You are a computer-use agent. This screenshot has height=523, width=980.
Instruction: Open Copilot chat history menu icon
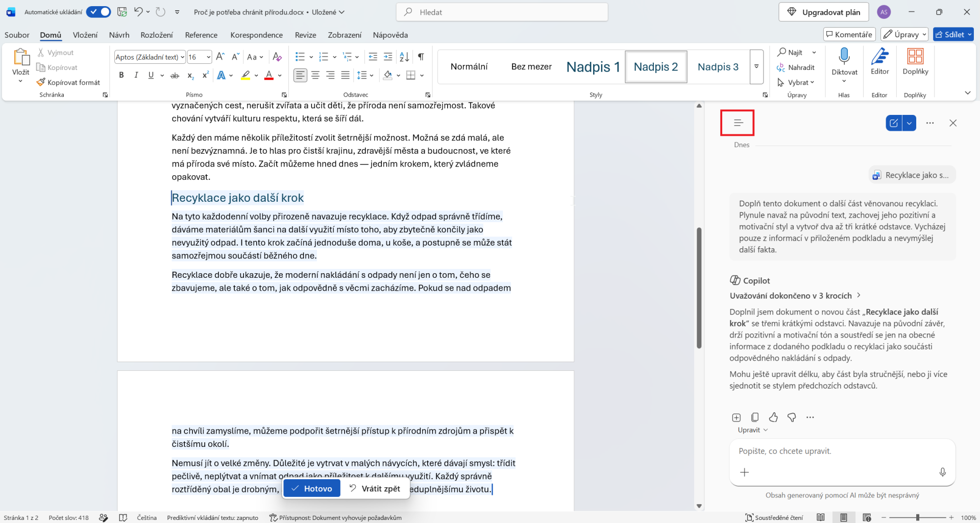coord(738,123)
